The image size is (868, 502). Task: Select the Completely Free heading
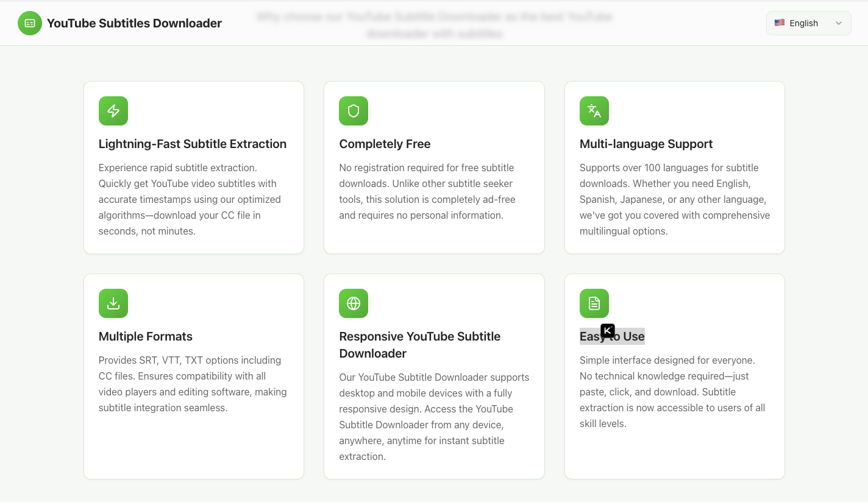[x=385, y=144]
